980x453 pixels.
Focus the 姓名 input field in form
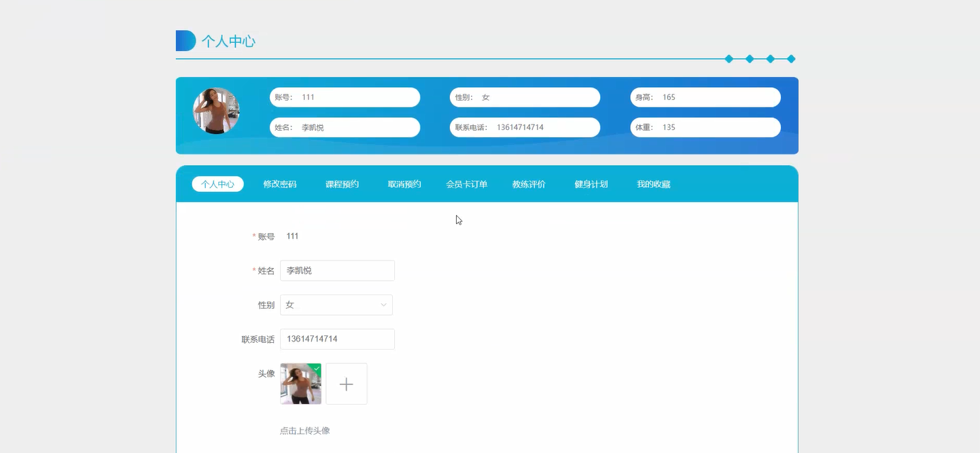[337, 271]
